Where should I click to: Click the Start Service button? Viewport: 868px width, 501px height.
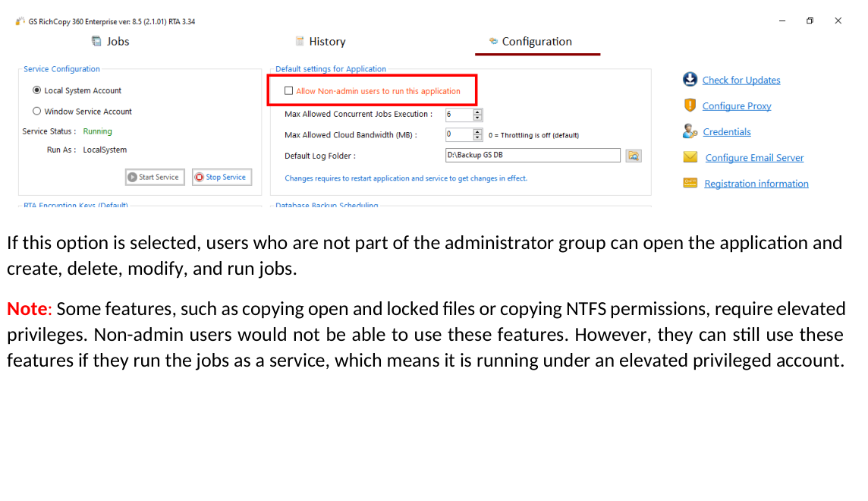click(155, 177)
